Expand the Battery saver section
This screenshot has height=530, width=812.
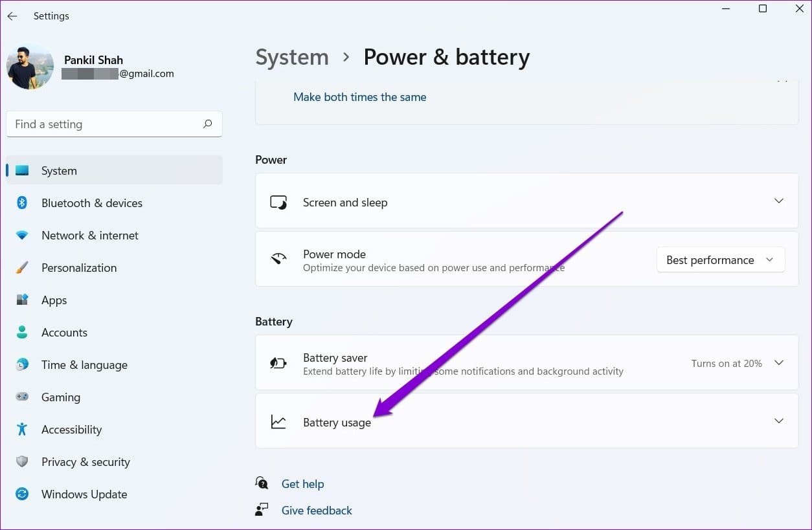(778, 363)
